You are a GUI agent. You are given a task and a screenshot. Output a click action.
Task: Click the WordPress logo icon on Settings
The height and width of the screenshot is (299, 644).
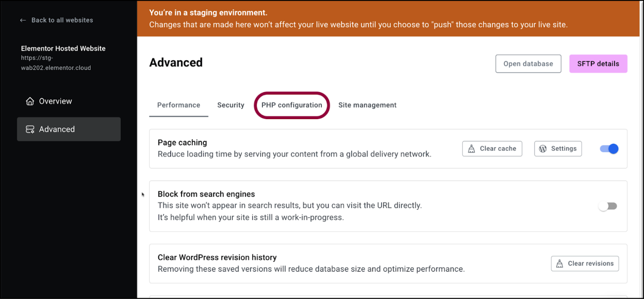pos(543,149)
